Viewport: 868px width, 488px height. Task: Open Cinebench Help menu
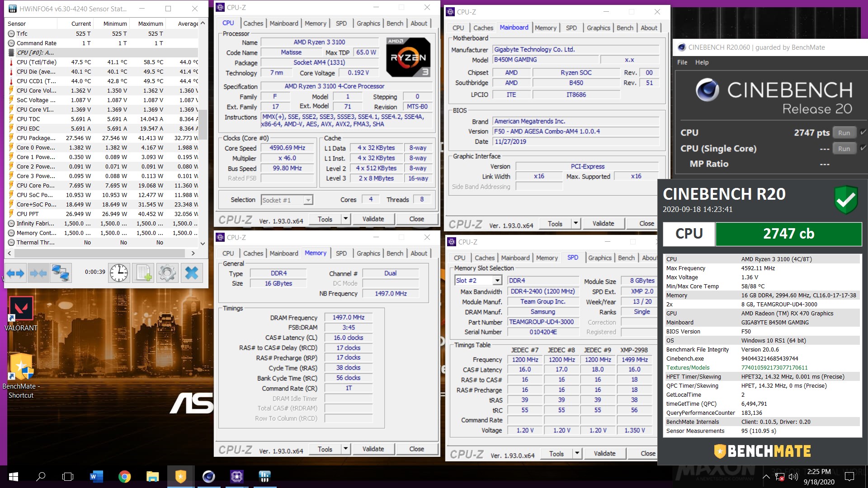coord(702,62)
